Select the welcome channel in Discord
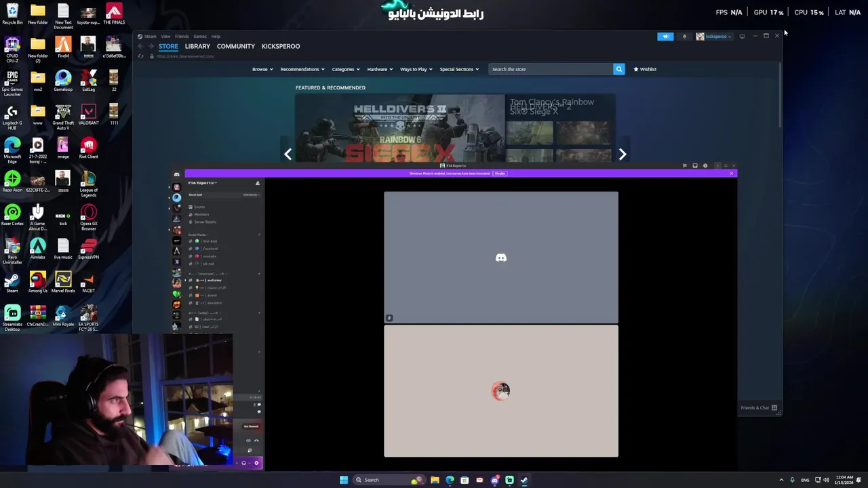Screen dimensions: 868x488 point(210,280)
